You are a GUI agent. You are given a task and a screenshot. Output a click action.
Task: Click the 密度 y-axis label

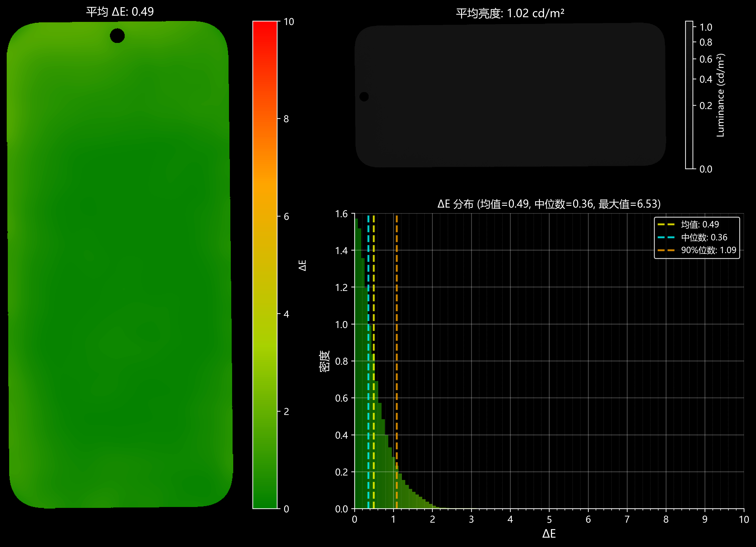click(x=325, y=361)
